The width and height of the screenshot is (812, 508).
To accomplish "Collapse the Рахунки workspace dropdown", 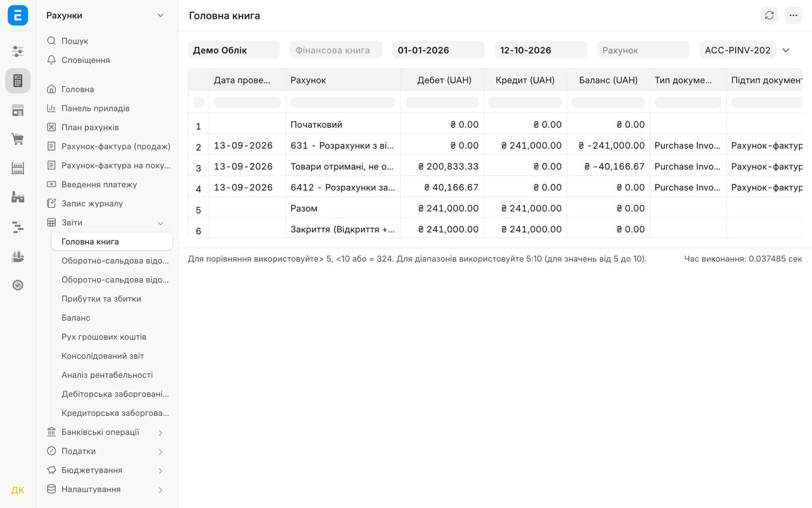I will [160, 15].
